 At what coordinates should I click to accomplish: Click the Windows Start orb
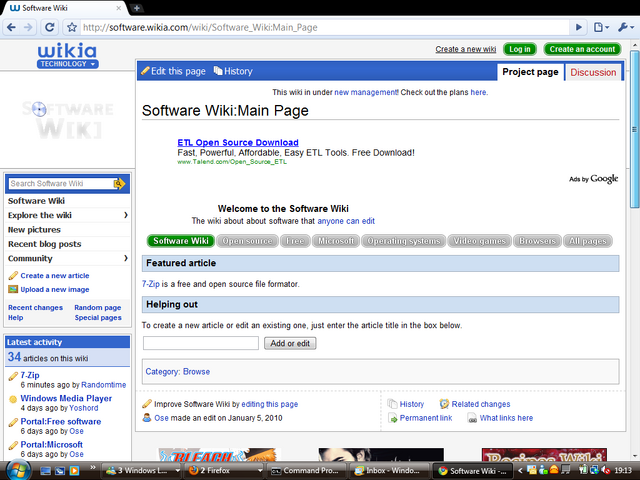click(16, 470)
